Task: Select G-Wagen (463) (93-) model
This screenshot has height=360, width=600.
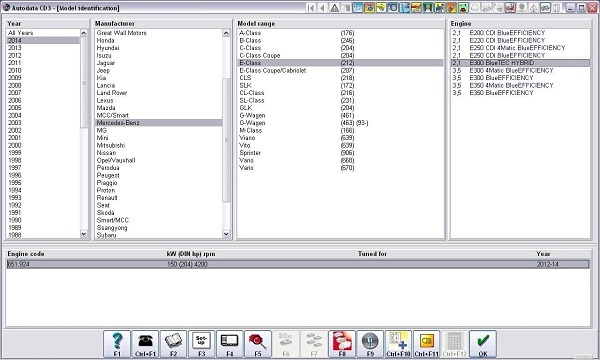Action: 341,123
